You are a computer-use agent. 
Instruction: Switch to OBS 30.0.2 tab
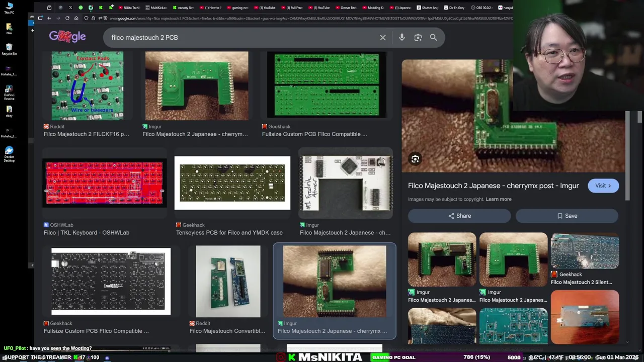click(x=482, y=8)
